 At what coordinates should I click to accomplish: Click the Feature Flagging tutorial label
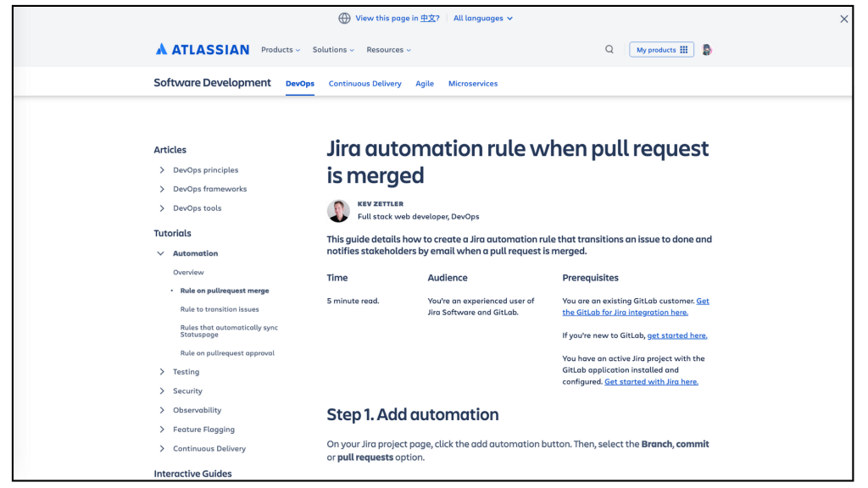coord(203,430)
